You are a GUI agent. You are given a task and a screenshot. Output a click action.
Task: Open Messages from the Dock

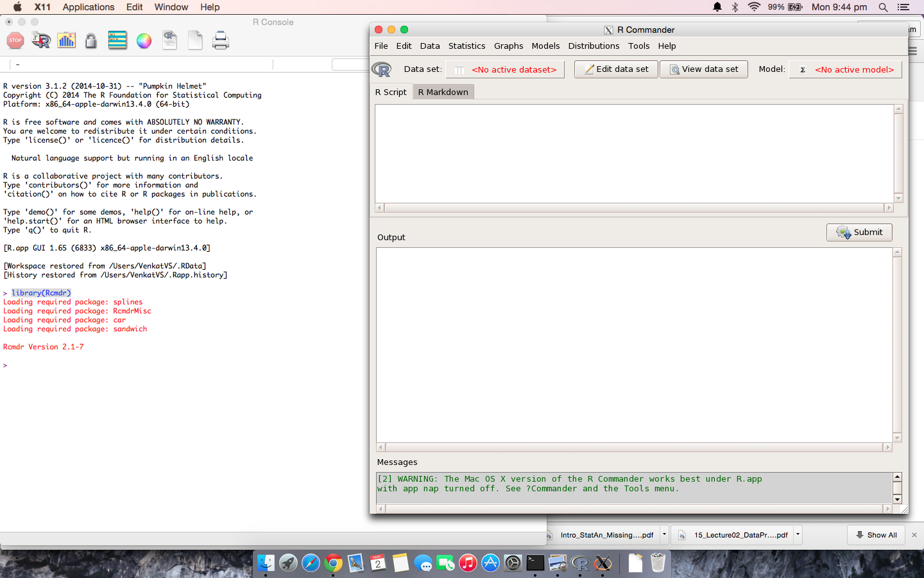click(x=423, y=563)
